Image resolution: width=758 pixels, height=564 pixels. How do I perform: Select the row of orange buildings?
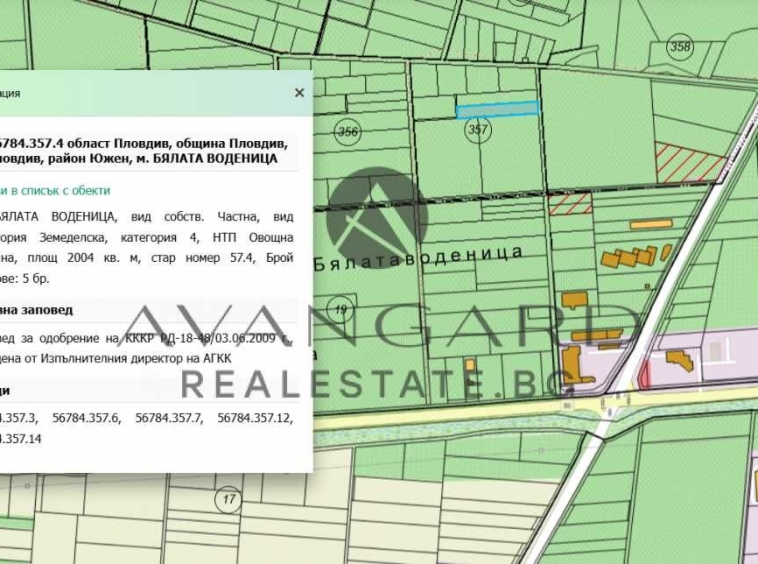630,257
